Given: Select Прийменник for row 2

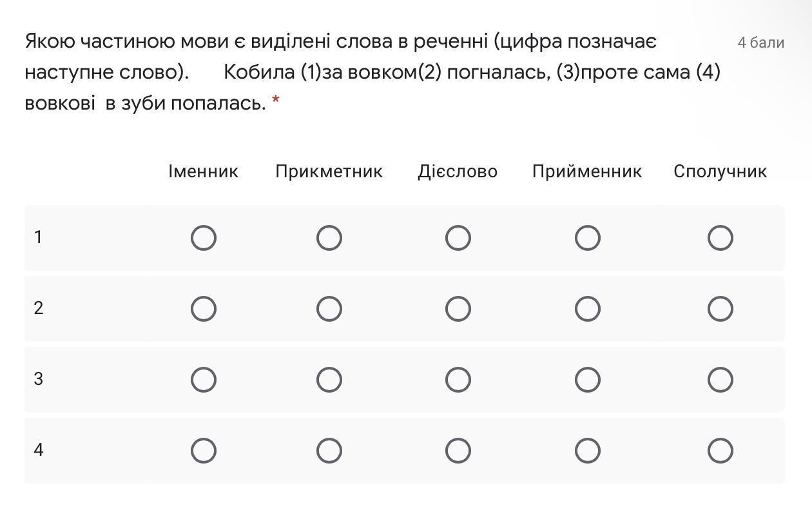Looking at the screenshot, I should coord(587,309).
